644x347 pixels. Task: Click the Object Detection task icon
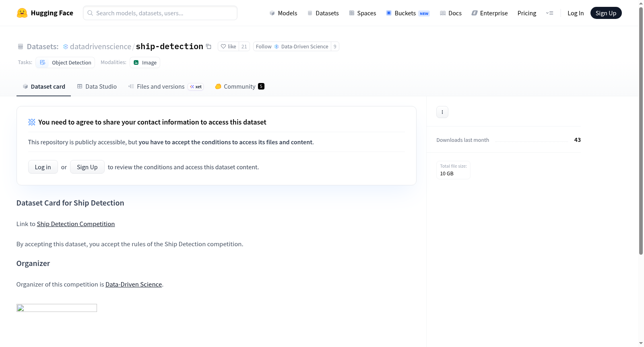point(43,62)
